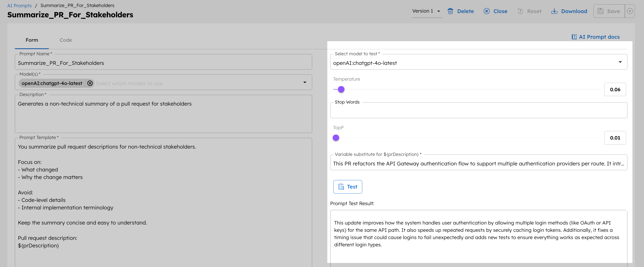644x267 pixels.
Task: Remove the openAI:chatgpt-4o-latest model chip
Action: [x=90, y=83]
